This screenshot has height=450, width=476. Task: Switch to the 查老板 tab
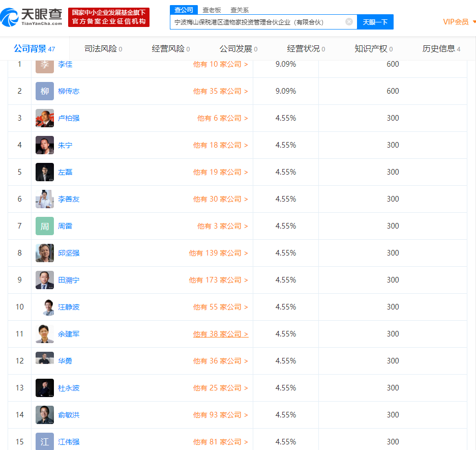212,10
